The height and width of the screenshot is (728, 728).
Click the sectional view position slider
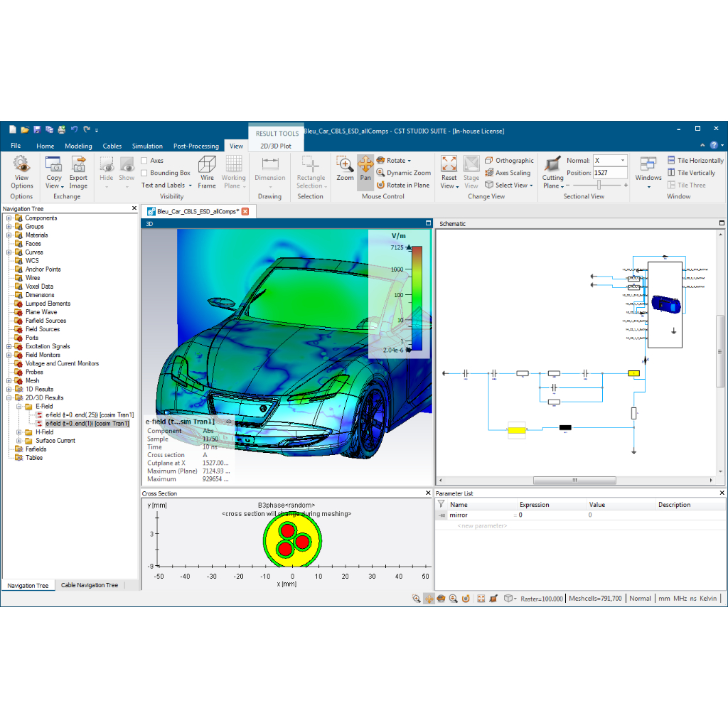tap(599, 185)
